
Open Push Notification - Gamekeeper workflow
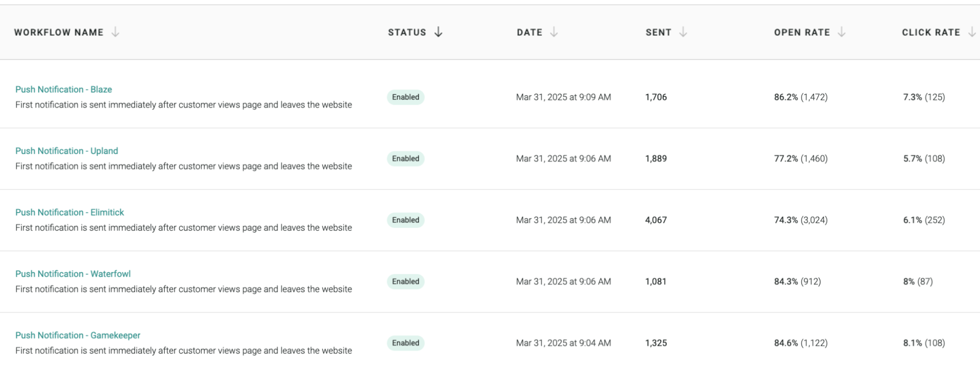pyautogui.click(x=78, y=335)
